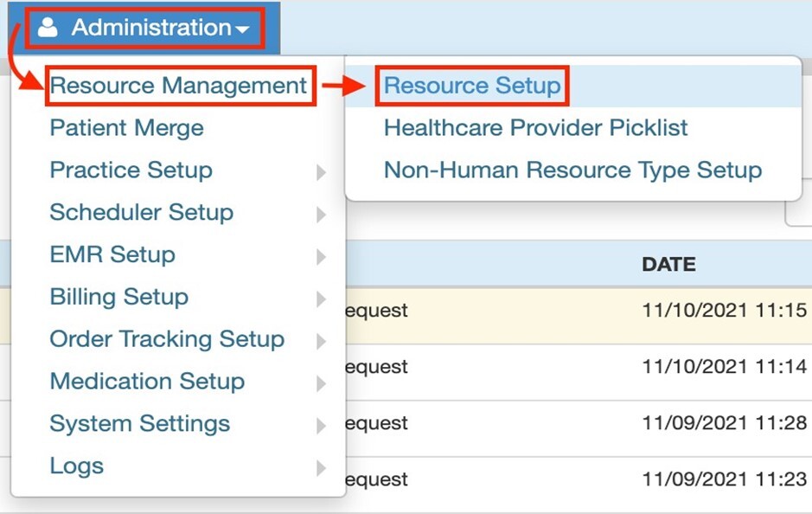Image resolution: width=812 pixels, height=514 pixels.
Task: Expand the Practice Setup submenu
Action: [131, 170]
